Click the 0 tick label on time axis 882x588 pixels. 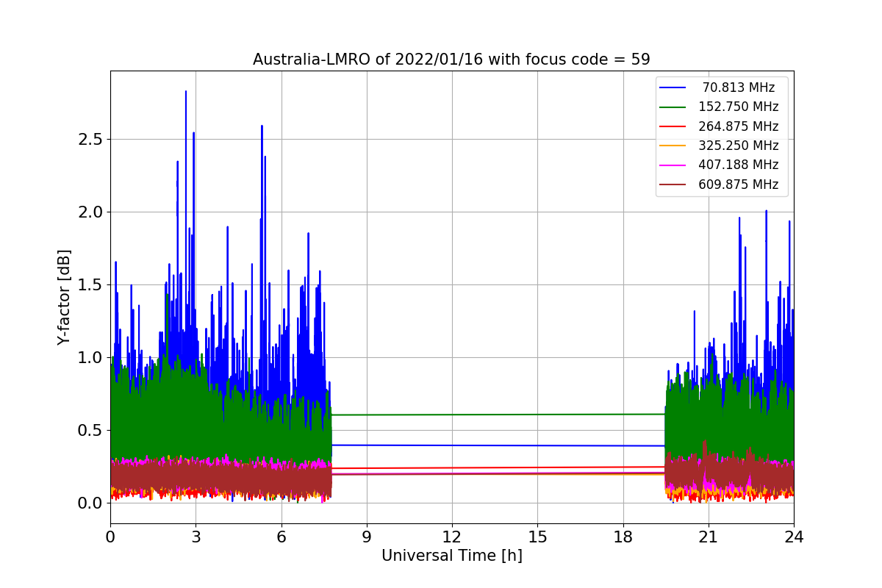point(110,537)
